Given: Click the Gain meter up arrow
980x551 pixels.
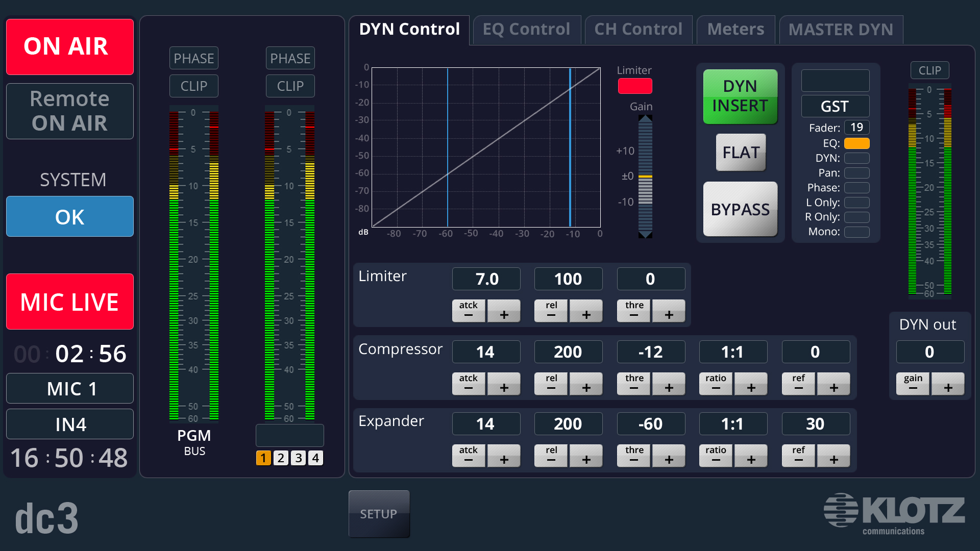Looking at the screenshot, I should click(645, 118).
